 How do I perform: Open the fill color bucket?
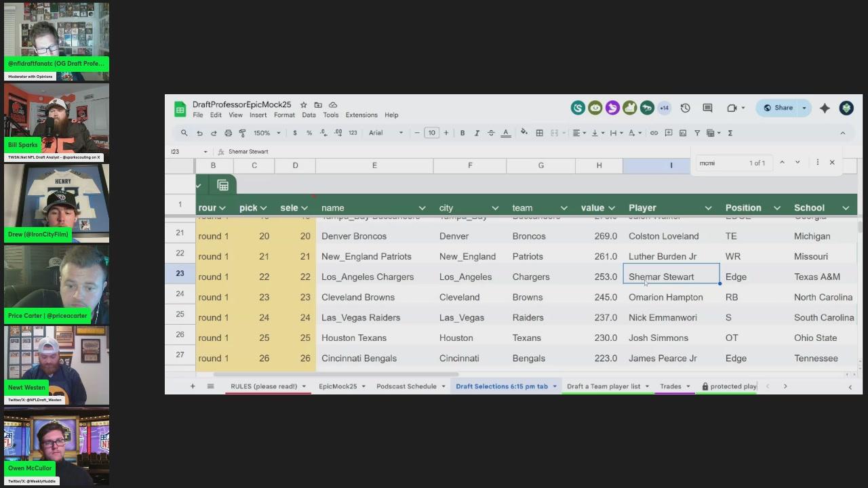524,133
